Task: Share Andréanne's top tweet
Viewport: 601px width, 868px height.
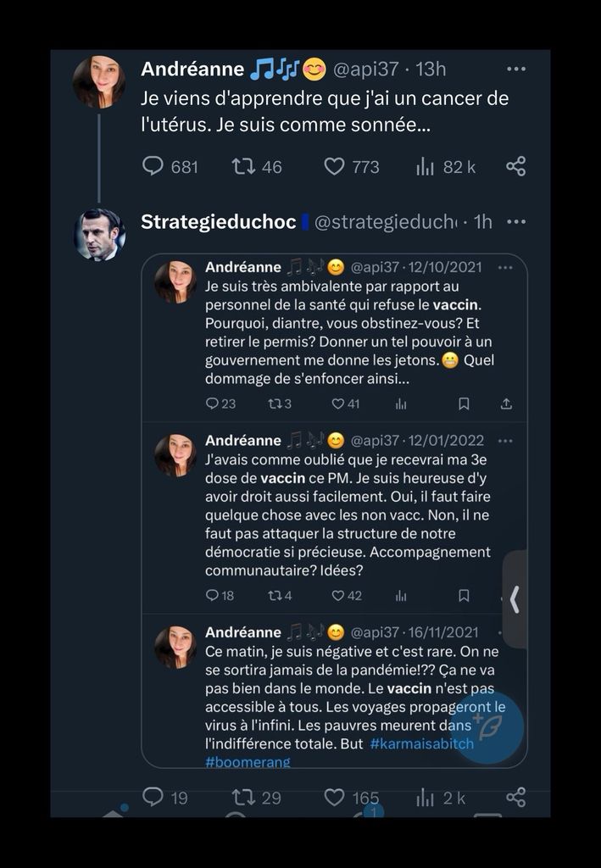Action: [x=515, y=166]
